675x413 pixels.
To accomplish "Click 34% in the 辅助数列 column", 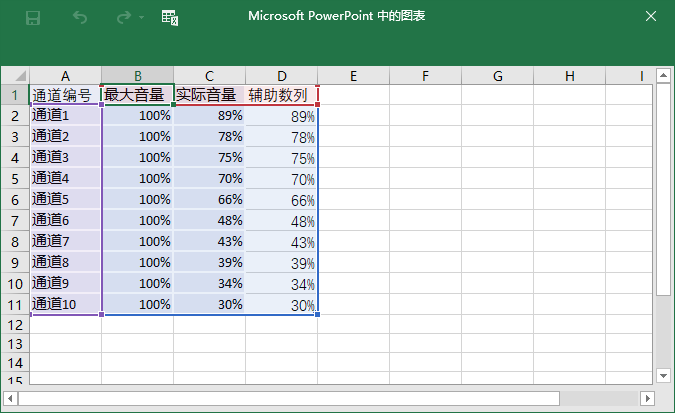I will (282, 283).
